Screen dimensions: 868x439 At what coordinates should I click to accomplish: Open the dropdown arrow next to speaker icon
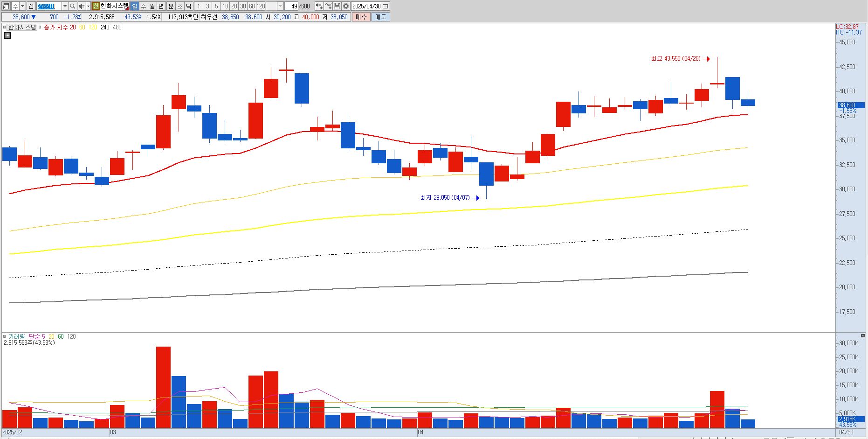coord(88,6)
